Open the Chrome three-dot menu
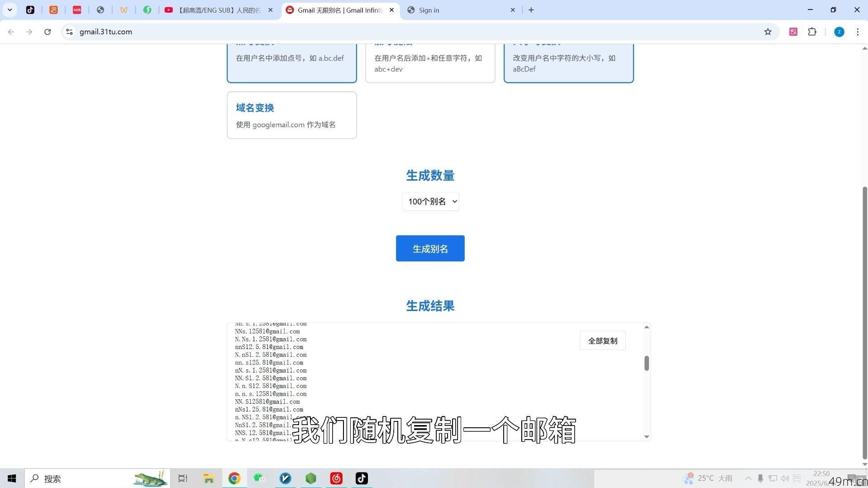The width and height of the screenshot is (868, 488). tap(857, 32)
